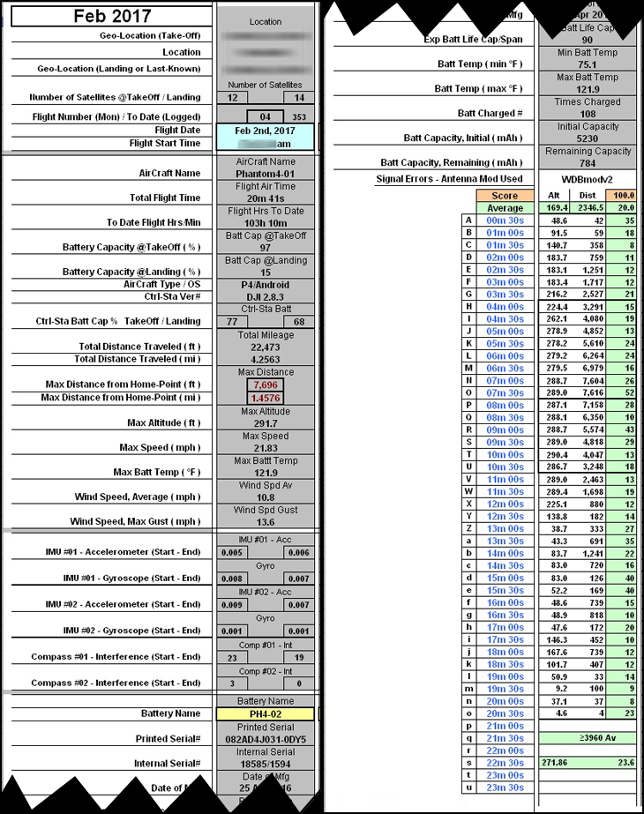Select Flight Hrs To Date "103h 10m"
Viewport: 644px width, 814px height.
point(266,223)
